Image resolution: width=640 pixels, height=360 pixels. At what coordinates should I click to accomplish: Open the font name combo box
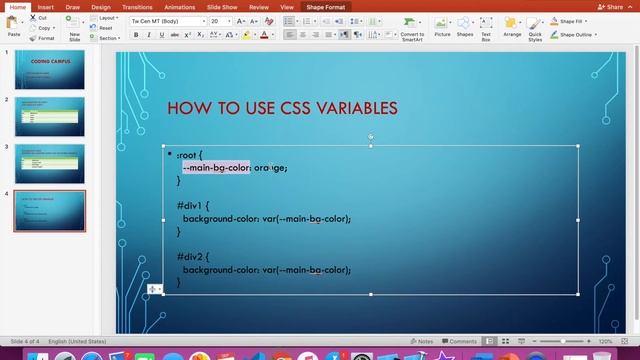pyautogui.click(x=168, y=21)
